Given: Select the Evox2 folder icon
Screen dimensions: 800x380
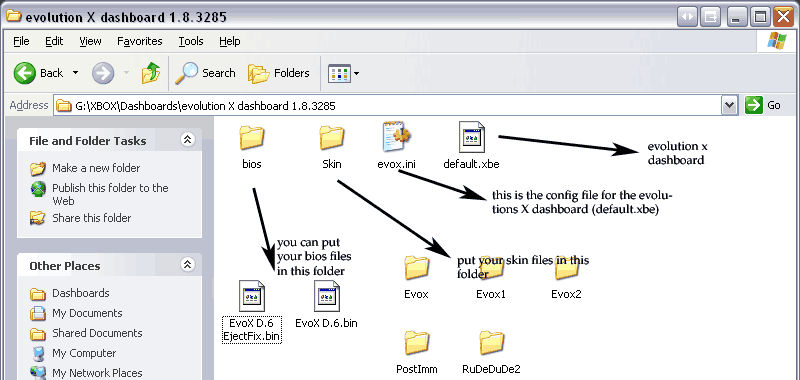Looking at the screenshot, I should click(x=566, y=267).
